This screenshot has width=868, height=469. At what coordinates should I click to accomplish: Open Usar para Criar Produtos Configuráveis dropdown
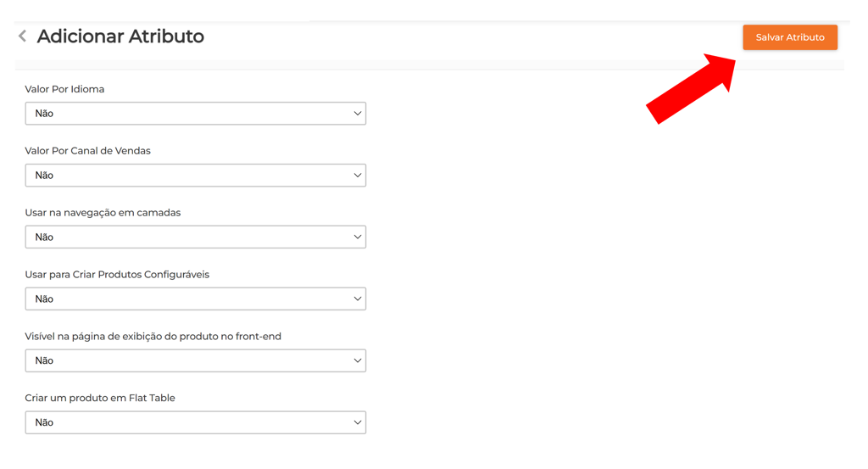[x=195, y=299]
